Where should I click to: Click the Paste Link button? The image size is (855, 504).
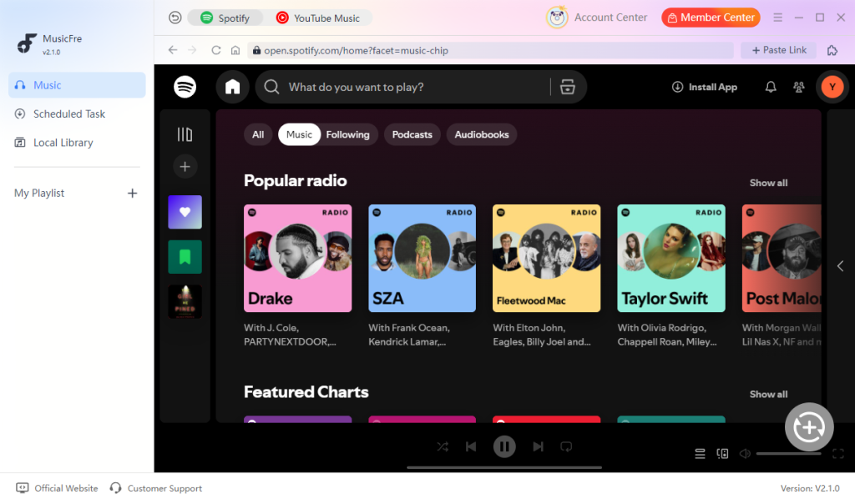(x=779, y=50)
